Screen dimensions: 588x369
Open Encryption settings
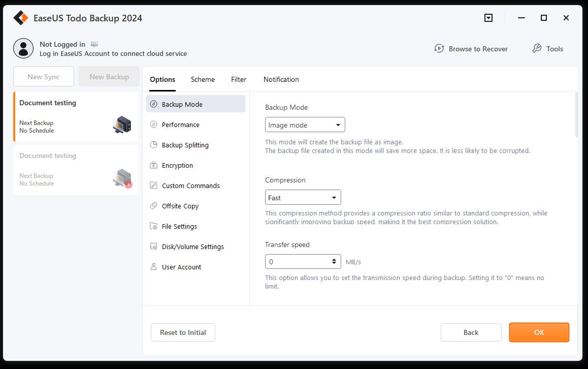click(x=196, y=165)
